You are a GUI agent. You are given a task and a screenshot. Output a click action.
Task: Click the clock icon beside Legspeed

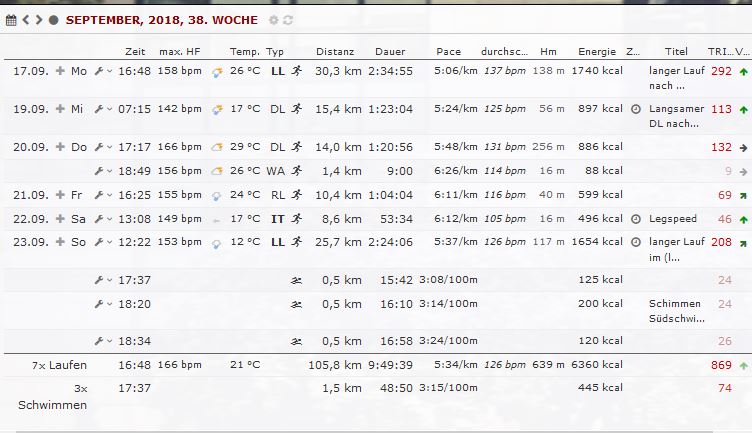click(x=636, y=219)
